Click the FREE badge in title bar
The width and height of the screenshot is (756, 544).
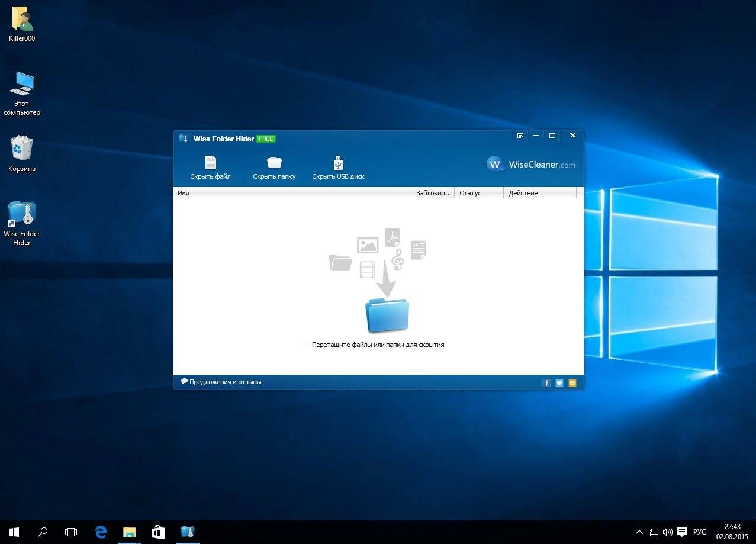pyautogui.click(x=266, y=139)
